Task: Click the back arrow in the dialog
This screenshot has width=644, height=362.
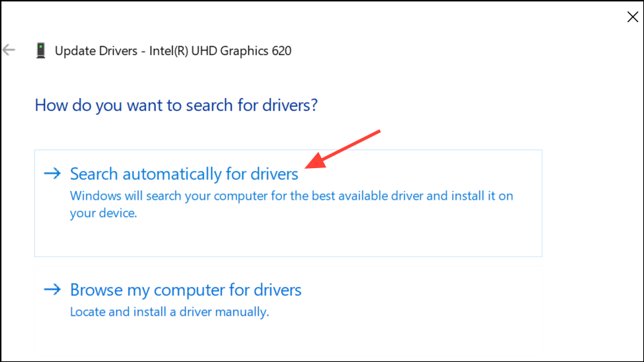Action: [x=9, y=50]
